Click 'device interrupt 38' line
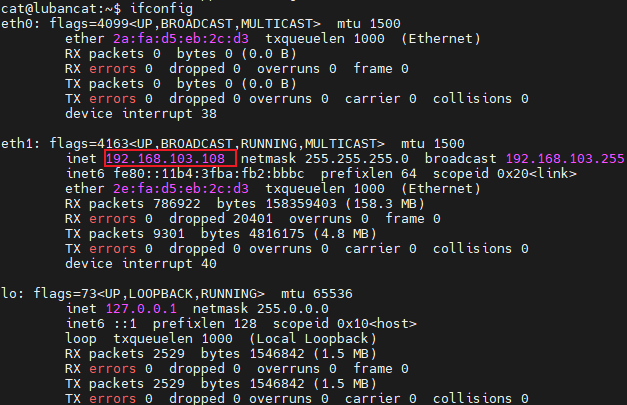This screenshot has height=405, width=627. pos(141,114)
